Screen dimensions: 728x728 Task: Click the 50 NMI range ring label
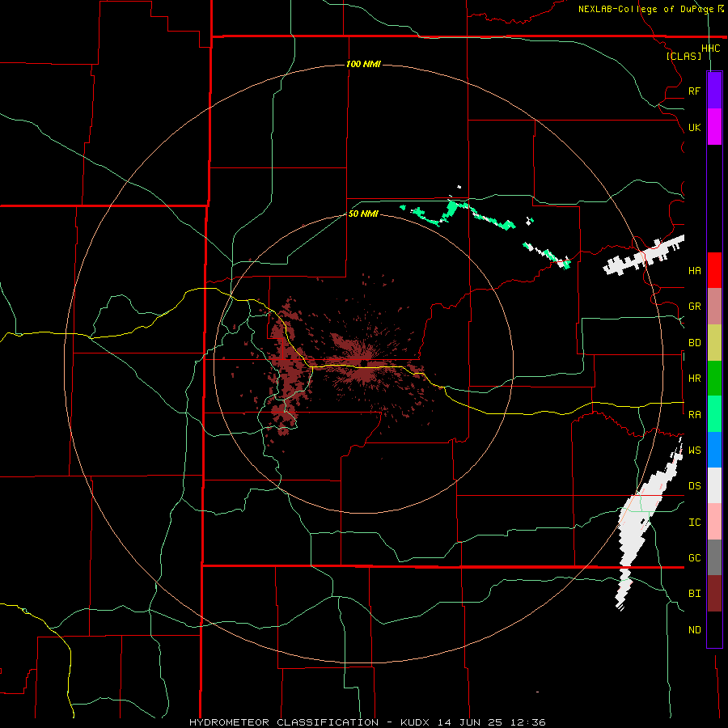pos(363,214)
